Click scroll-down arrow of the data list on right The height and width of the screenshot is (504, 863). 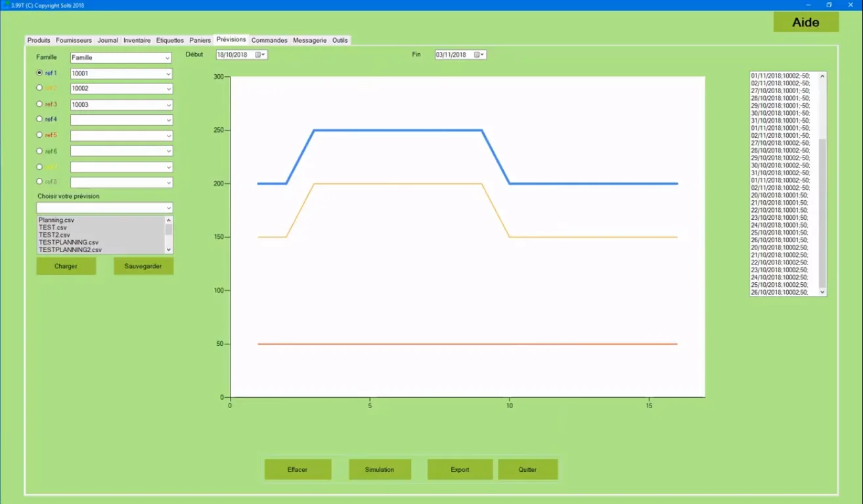pos(822,292)
